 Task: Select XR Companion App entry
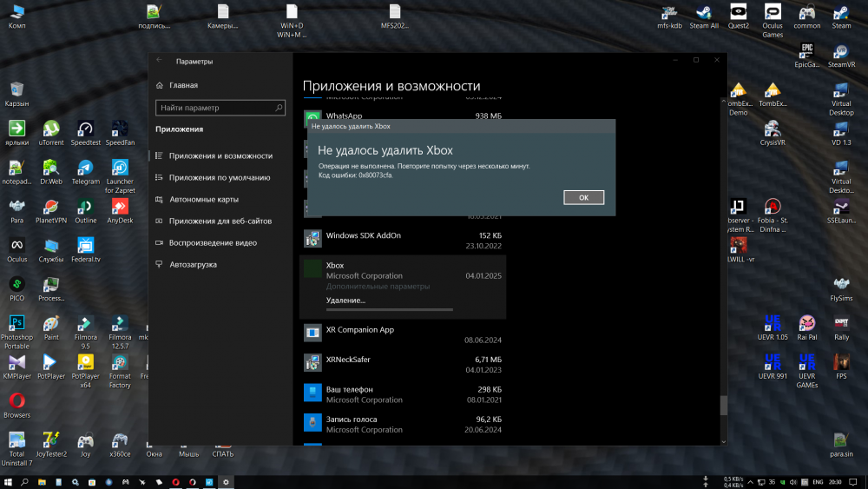pyautogui.click(x=403, y=334)
